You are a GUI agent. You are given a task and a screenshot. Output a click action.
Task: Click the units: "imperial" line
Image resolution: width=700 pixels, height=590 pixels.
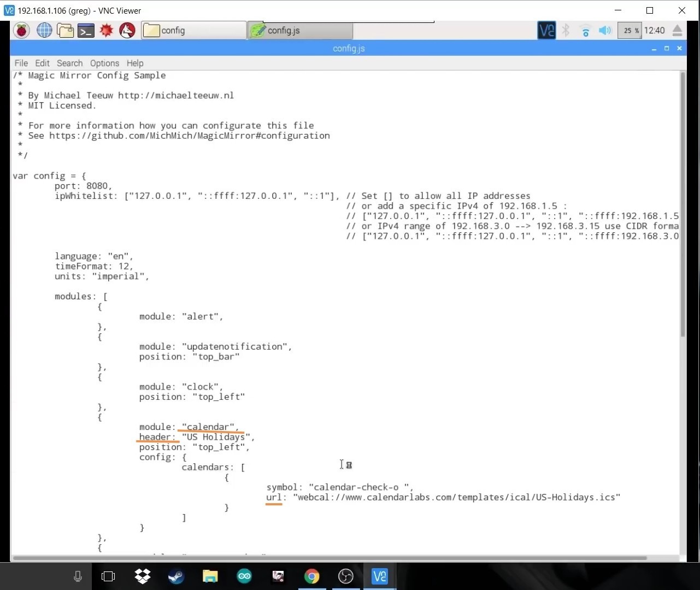point(102,276)
